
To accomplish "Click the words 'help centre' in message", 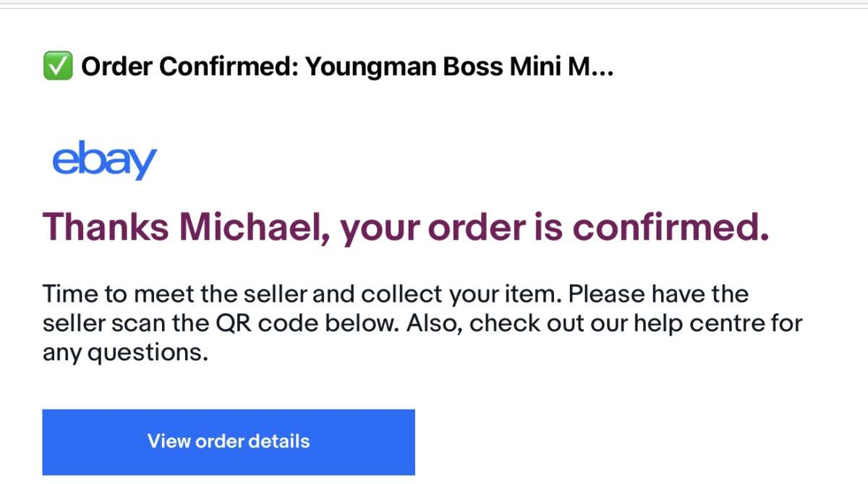I will (x=678, y=323).
